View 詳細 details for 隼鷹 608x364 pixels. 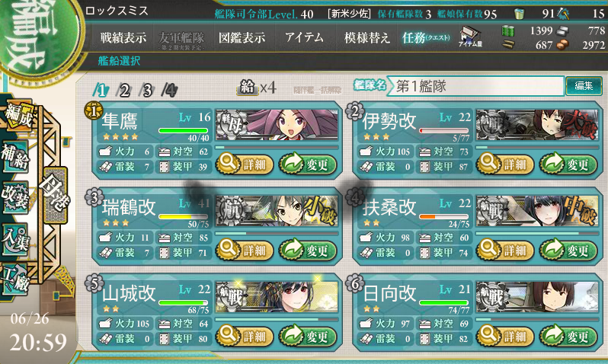click(x=245, y=164)
